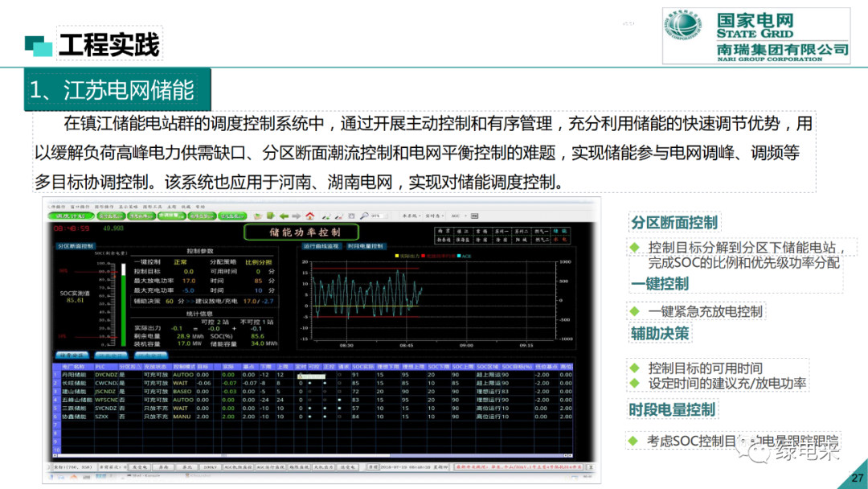This screenshot has height=489, width=868.
Task: Click the small icon right of AGC dropdown
Action: coord(474,216)
